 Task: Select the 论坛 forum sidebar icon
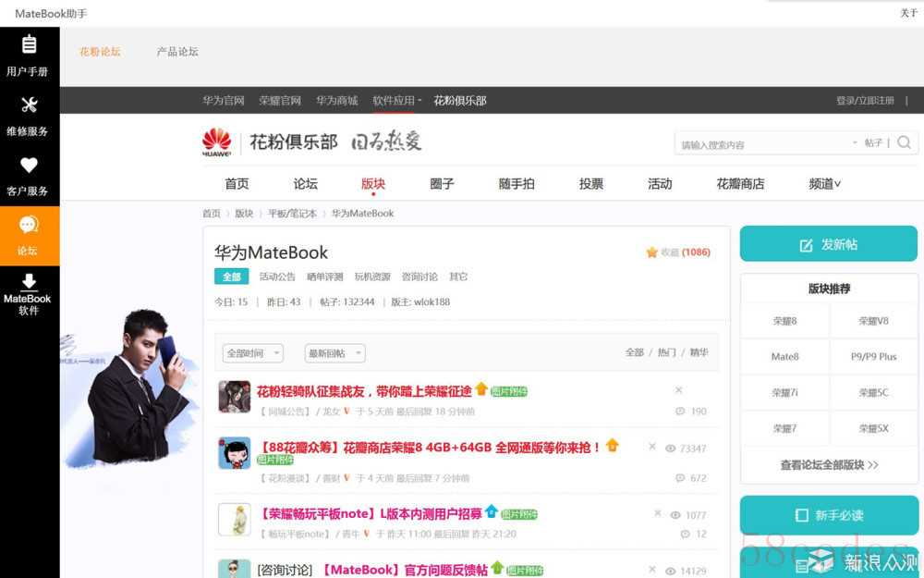29,224
